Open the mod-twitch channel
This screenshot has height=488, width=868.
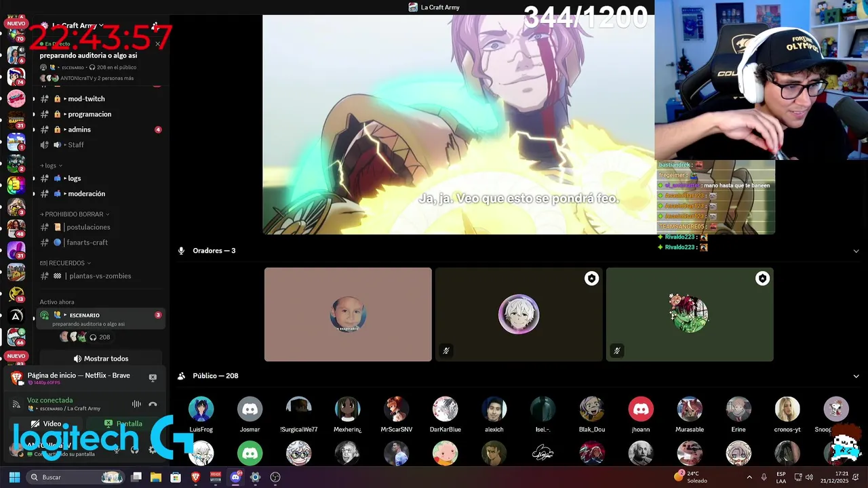coord(98,99)
